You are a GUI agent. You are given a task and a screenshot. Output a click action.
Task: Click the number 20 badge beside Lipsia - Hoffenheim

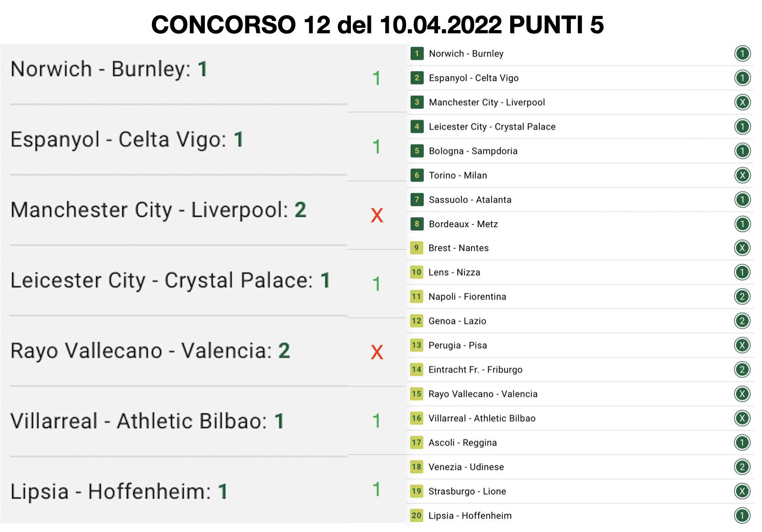416,516
